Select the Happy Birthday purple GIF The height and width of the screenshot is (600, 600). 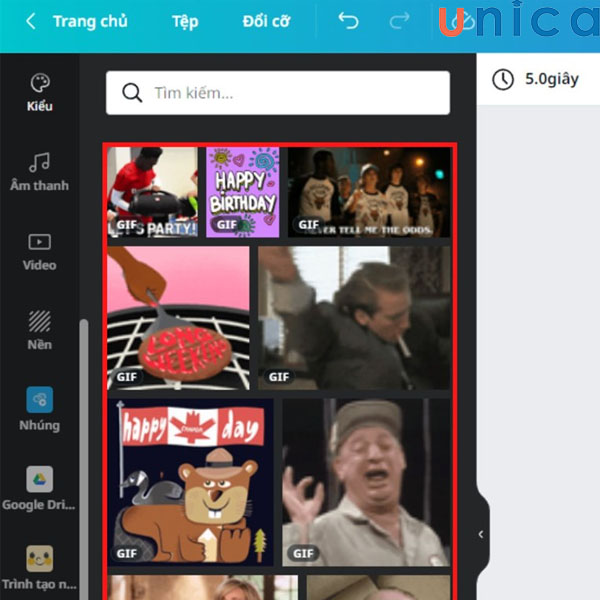pos(243,192)
